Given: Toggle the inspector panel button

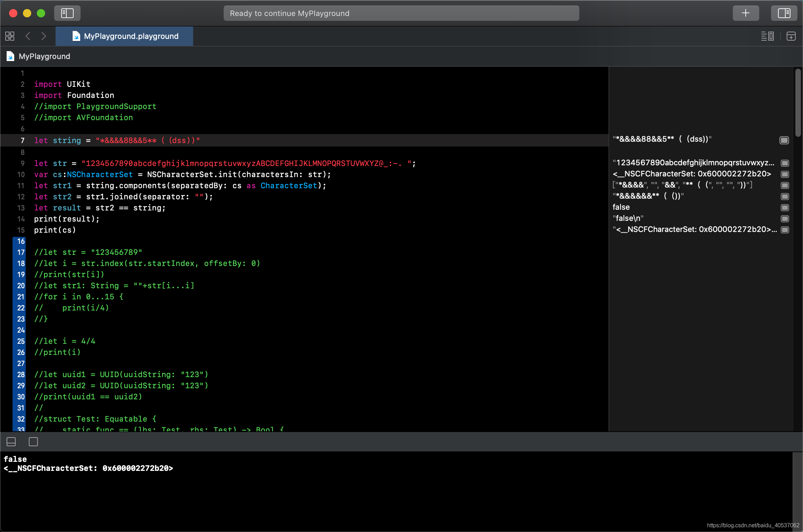Looking at the screenshot, I should pyautogui.click(x=784, y=13).
